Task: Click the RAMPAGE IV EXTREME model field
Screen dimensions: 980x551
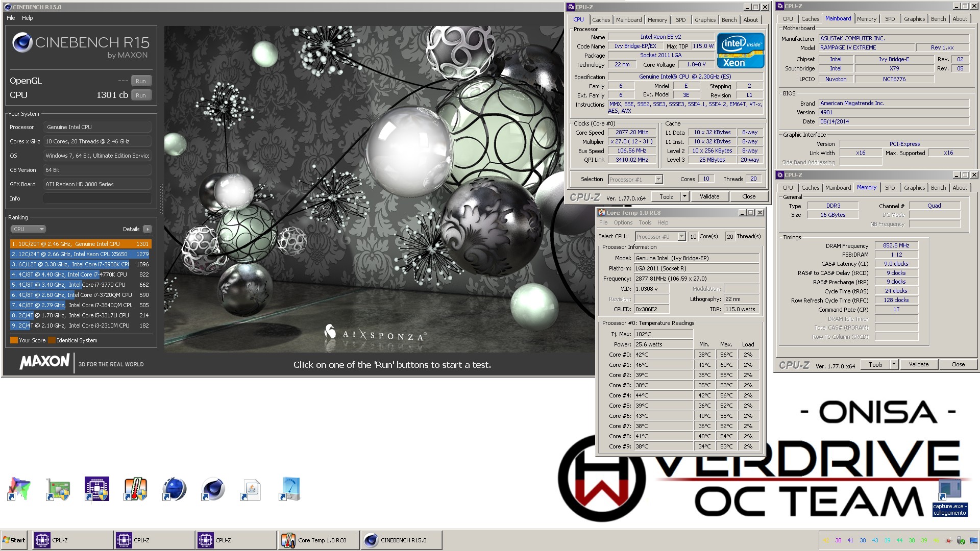Action: (866, 47)
